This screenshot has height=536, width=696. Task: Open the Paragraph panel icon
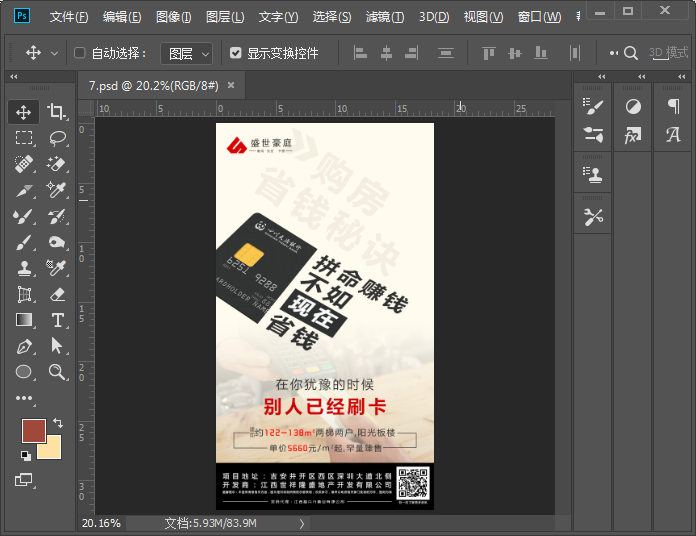[x=673, y=106]
